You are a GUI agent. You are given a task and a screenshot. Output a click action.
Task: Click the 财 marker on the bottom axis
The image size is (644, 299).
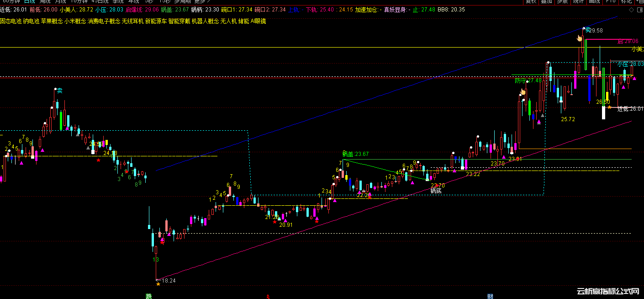click(x=490, y=296)
